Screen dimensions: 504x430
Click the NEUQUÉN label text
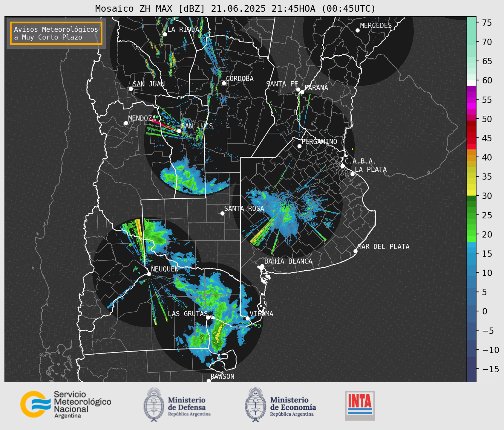[x=165, y=269]
